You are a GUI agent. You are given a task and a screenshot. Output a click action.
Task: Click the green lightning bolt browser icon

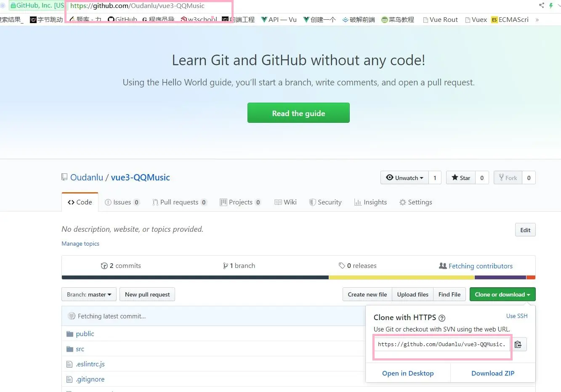click(x=551, y=5)
